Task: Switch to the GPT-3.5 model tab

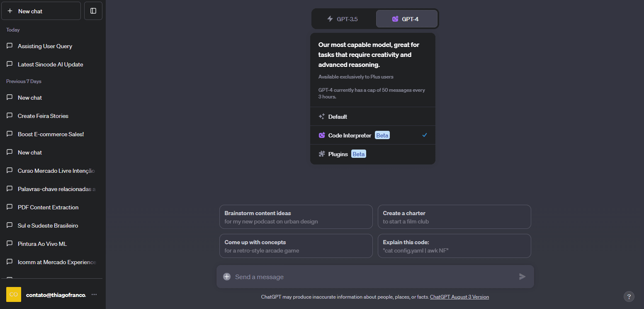Action: (x=344, y=19)
